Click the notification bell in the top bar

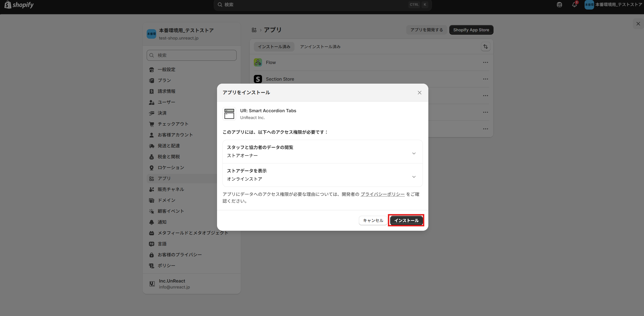[x=574, y=5]
